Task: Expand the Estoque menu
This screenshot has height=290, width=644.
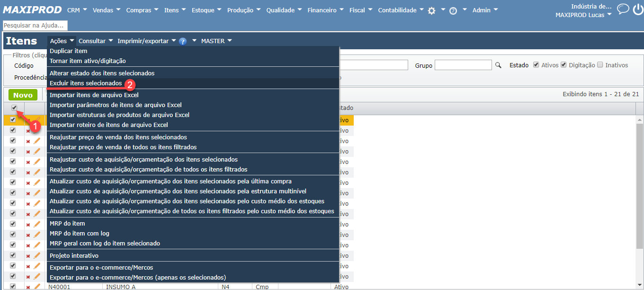Action: click(207, 10)
